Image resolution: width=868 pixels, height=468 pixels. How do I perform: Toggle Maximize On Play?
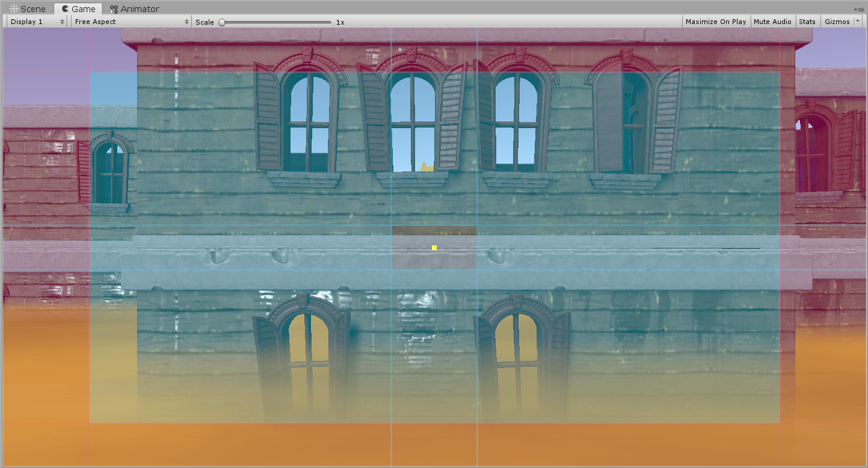(x=716, y=22)
